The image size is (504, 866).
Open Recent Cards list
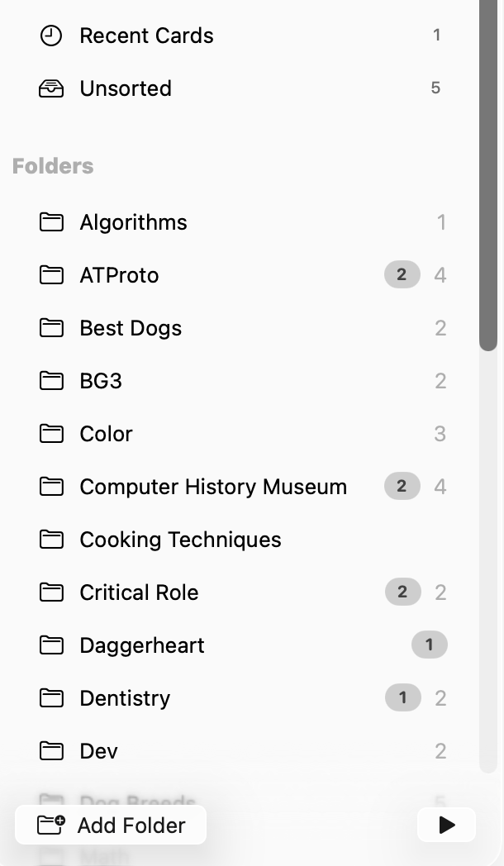(146, 36)
